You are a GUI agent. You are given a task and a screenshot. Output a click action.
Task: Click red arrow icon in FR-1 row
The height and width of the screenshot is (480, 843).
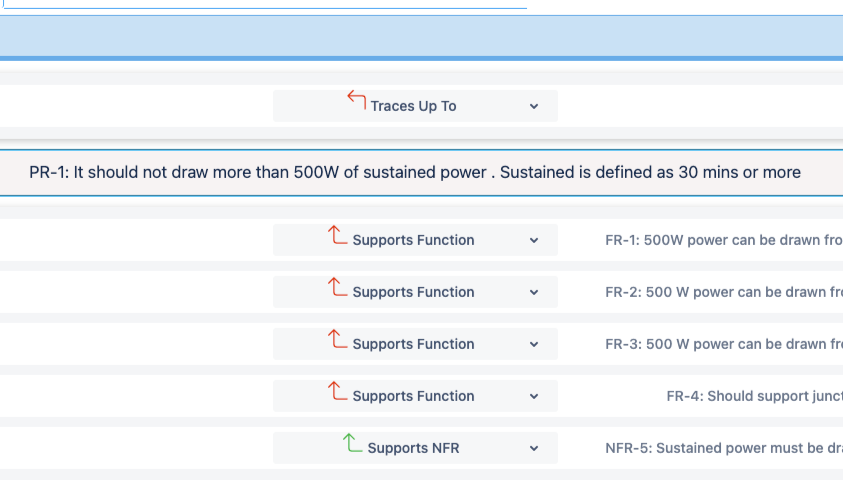click(338, 236)
